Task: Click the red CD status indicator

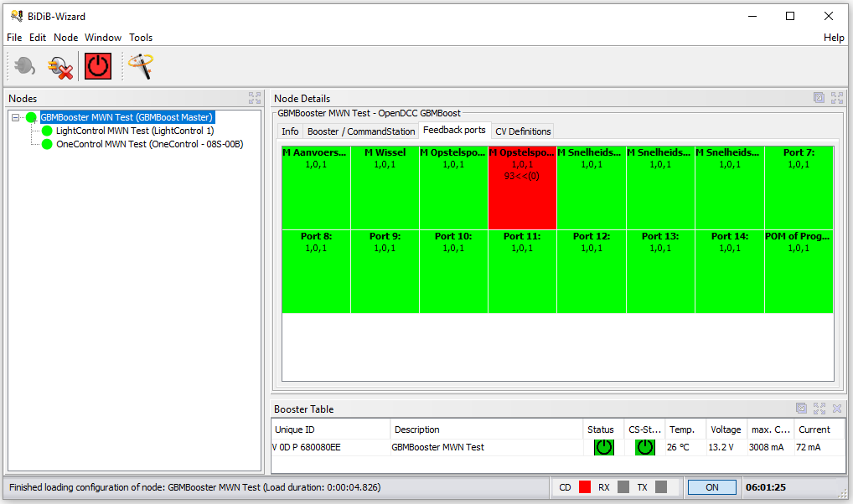Action: 585,487
